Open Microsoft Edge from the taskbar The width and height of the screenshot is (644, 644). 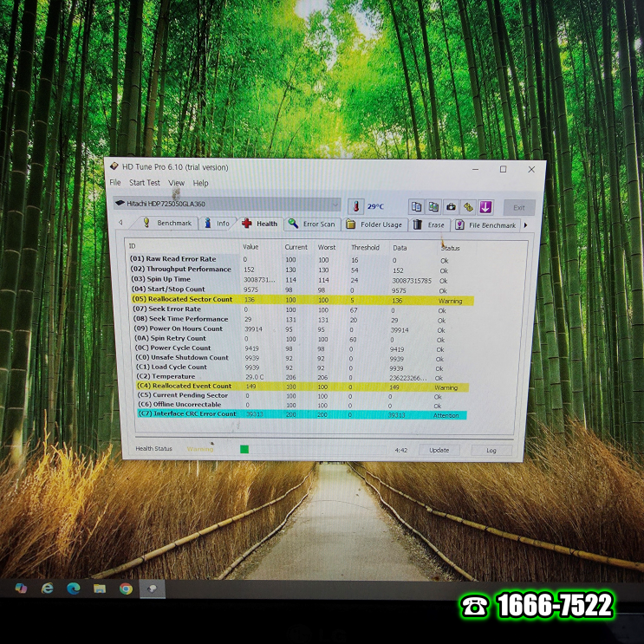point(74,589)
